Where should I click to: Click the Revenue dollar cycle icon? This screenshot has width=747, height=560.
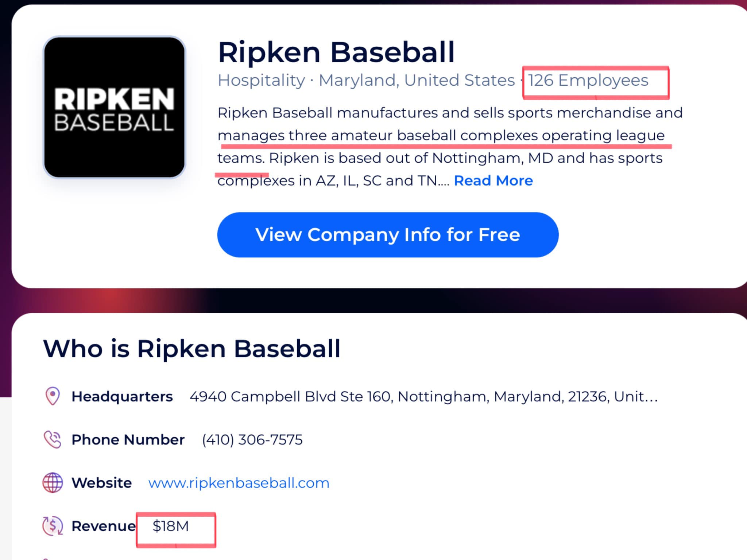(53, 526)
